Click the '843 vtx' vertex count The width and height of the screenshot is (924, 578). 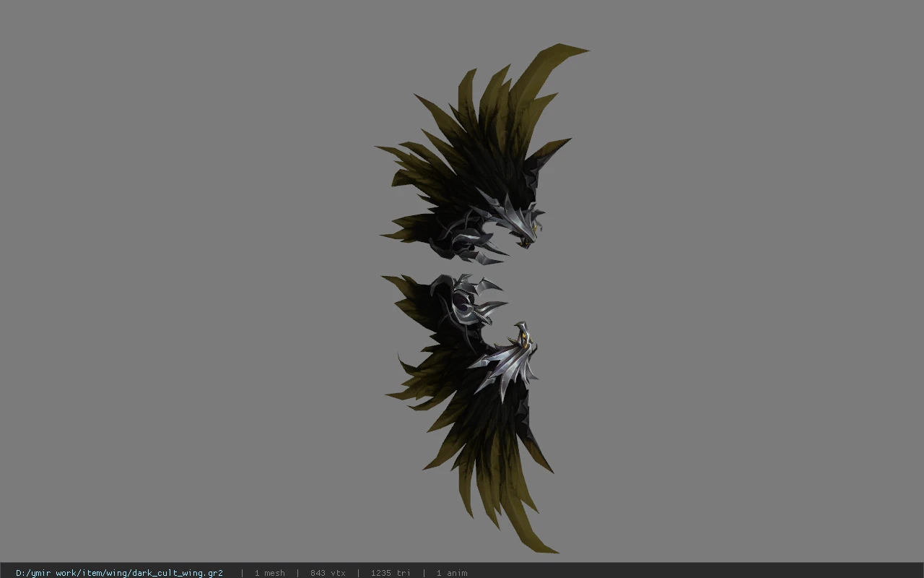coord(328,573)
